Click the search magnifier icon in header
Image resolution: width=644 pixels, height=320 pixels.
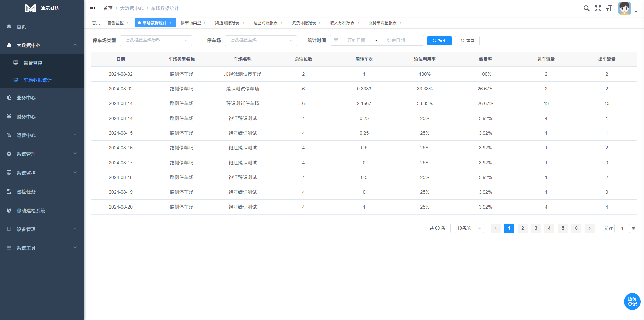pyautogui.click(x=586, y=8)
